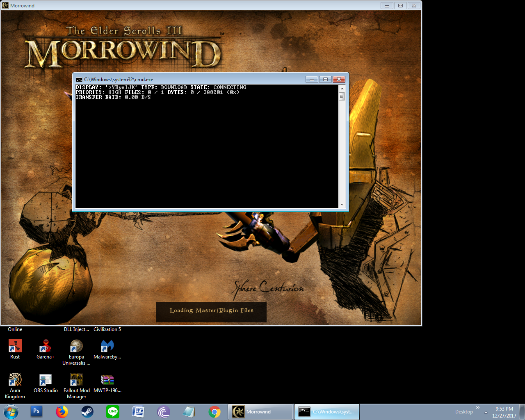Open the Desktop toolbar in taskbar
Viewport: 525px width, 420px height.
point(464,412)
